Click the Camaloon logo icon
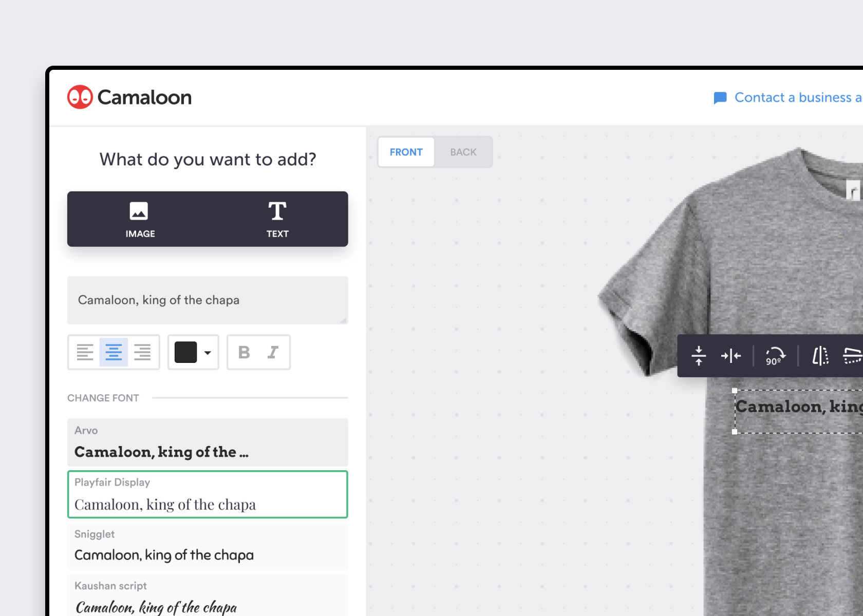This screenshot has width=863, height=616. pyautogui.click(x=80, y=97)
